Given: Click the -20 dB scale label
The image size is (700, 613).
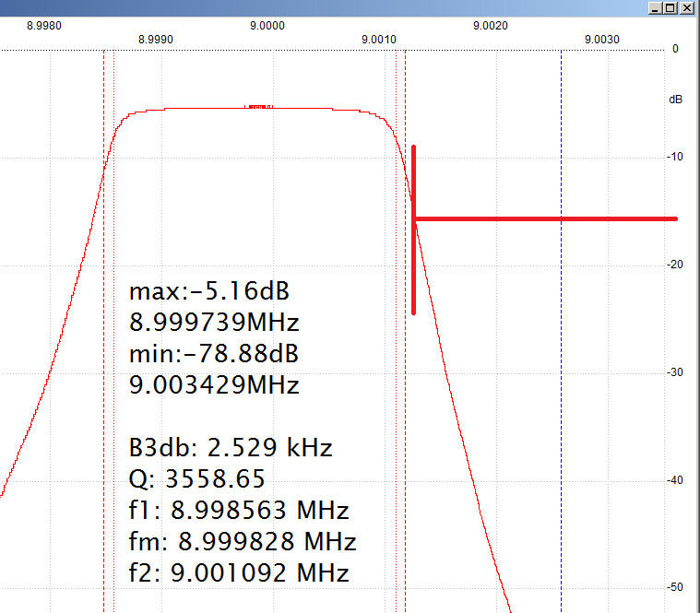Looking at the screenshot, I should [x=675, y=265].
